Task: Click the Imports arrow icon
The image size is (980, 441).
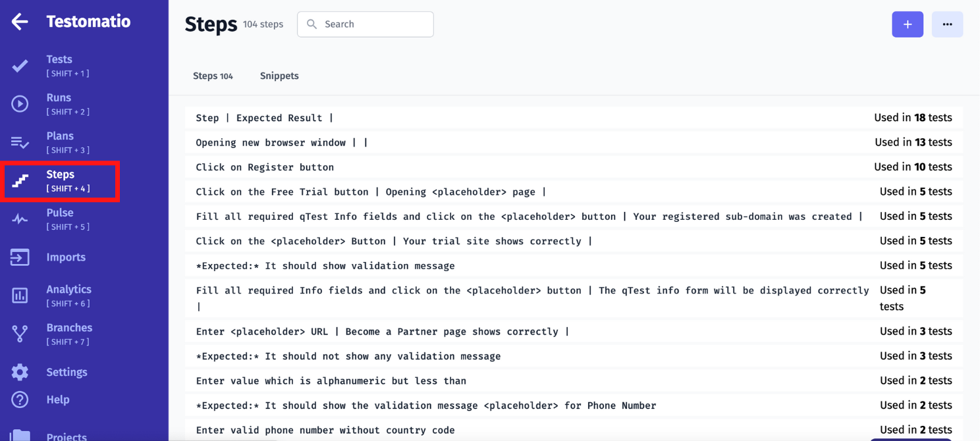Action: tap(20, 257)
